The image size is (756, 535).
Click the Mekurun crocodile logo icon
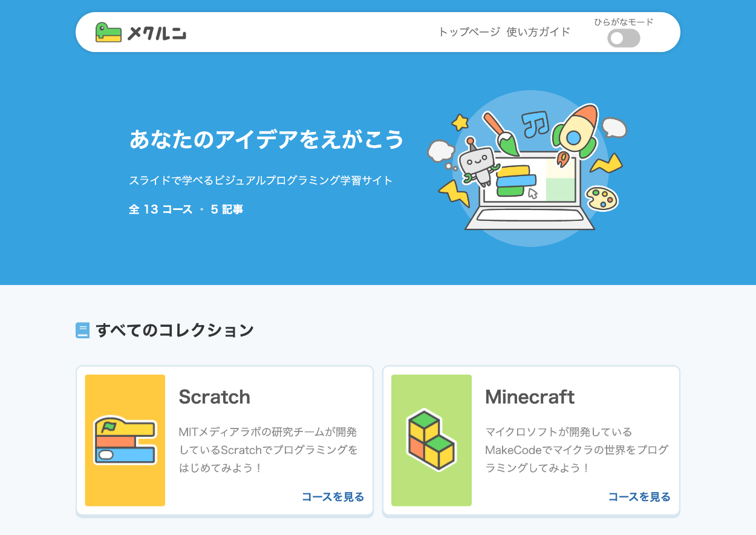pyautogui.click(x=109, y=32)
